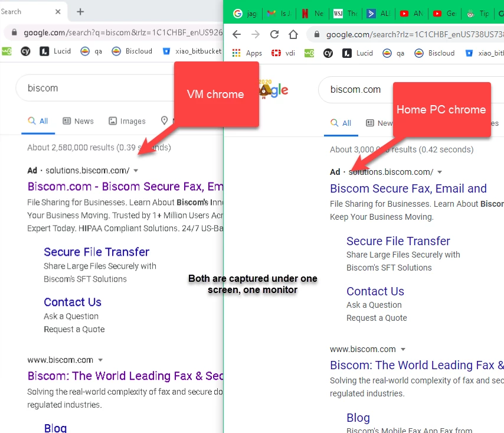Select All tab in Home PC chrome results
504x433 pixels.
click(x=341, y=123)
